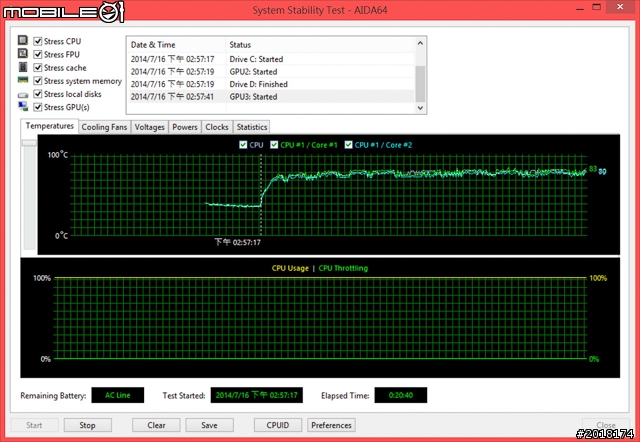640x442 pixels.
Task: Click the CPU chip icon beside Stress CPU
Action: tap(23, 40)
